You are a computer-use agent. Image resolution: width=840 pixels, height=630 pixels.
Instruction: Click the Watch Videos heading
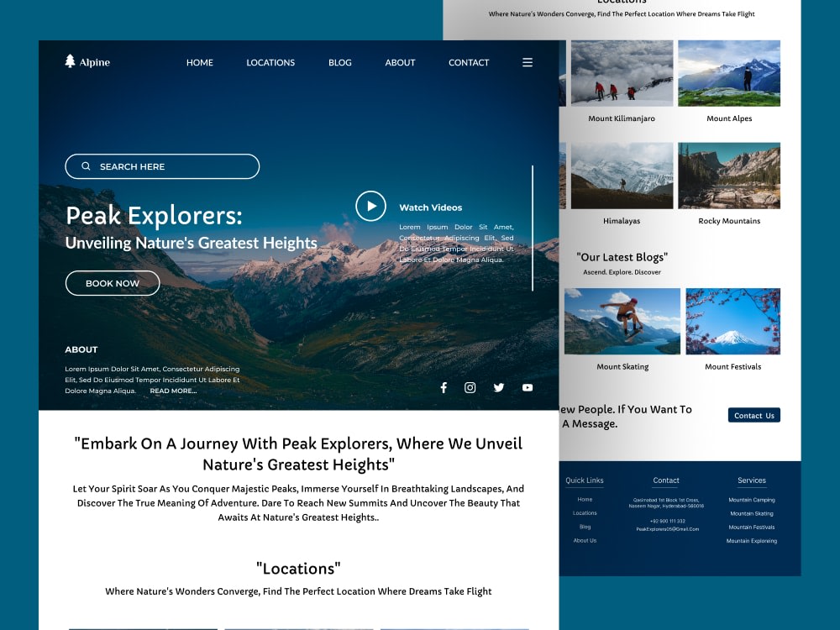(430, 207)
